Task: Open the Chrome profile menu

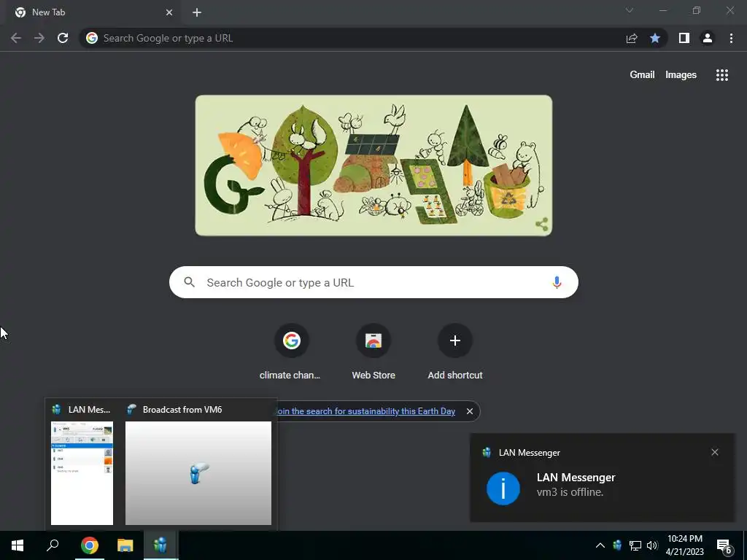Action: 708,38
